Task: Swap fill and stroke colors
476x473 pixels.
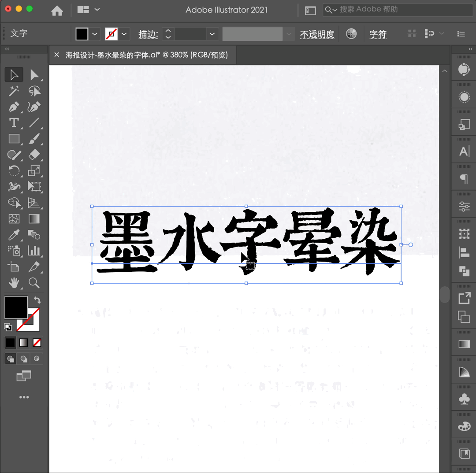Action: coord(37,299)
